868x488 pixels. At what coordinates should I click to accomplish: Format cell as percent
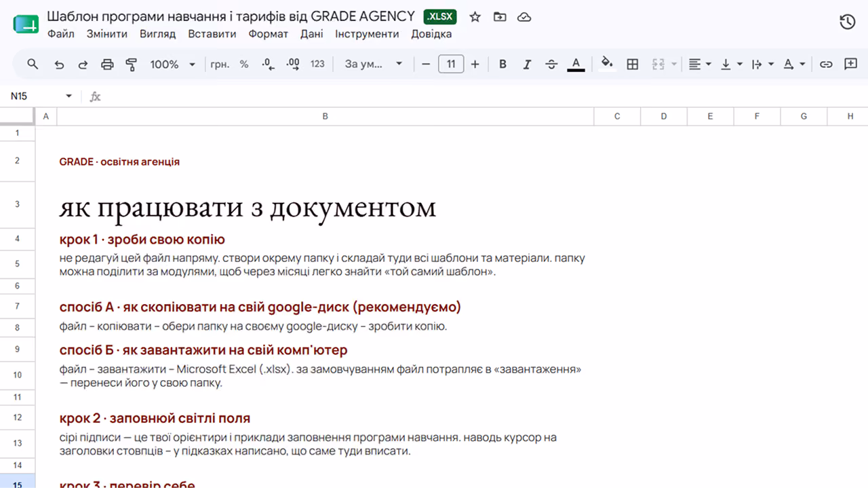pyautogui.click(x=244, y=64)
